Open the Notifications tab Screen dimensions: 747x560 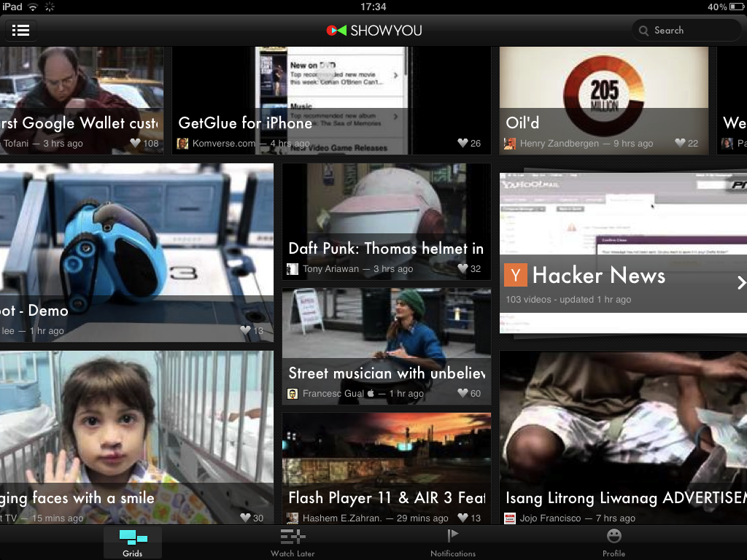(x=453, y=542)
